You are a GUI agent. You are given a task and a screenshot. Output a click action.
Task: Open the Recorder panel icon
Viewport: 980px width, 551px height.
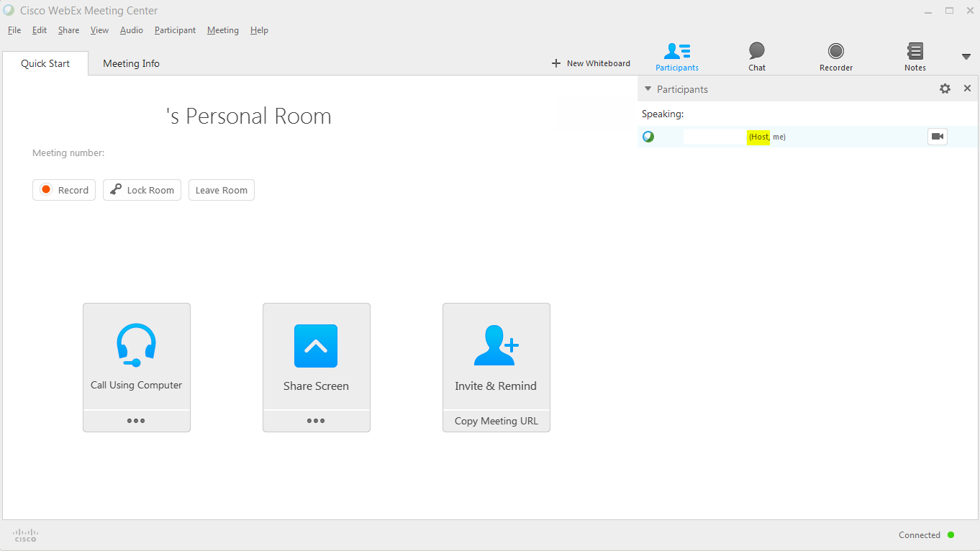[x=836, y=51]
